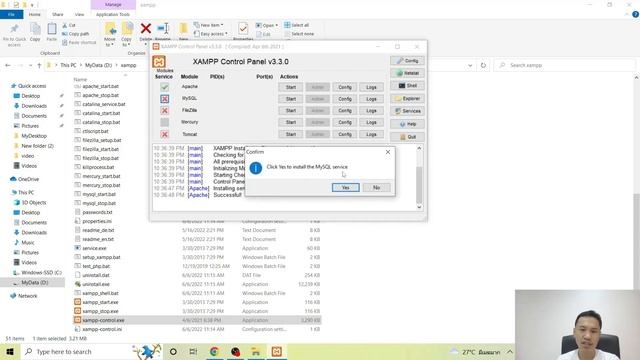
Task: Open XAMPP panel Config button
Action: [407, 60]
